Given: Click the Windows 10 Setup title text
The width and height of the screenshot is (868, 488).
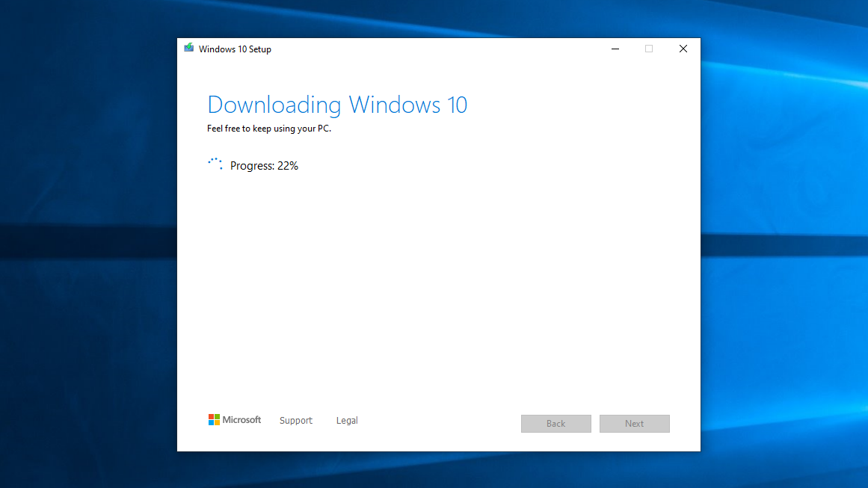Looking at the screenshot, I should [234, 49].
